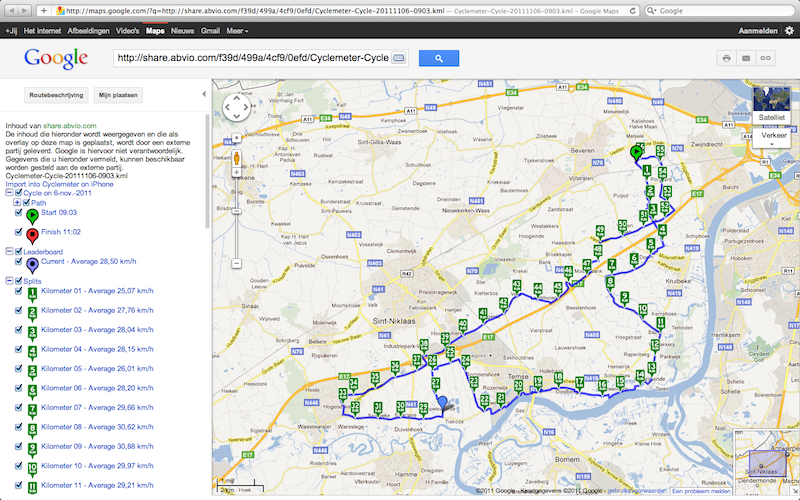Viewport: 800px width, 500px height.
Task: Click the green Start 09:03 pin icon
Action: click(x=32, y=216)
